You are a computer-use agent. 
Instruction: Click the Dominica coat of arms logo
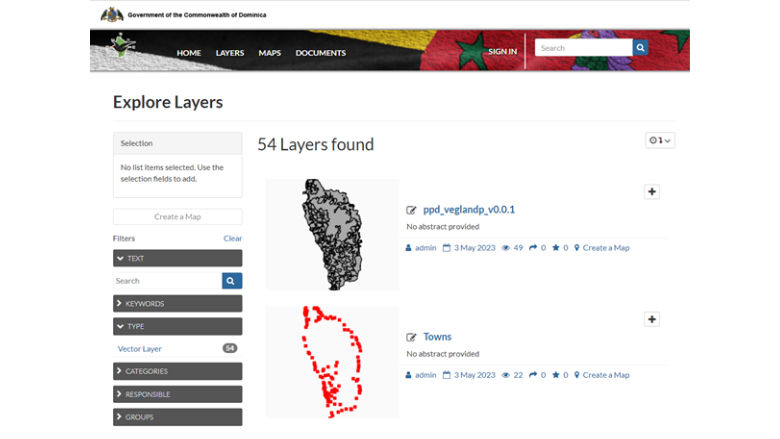click(x=112, y=15)
